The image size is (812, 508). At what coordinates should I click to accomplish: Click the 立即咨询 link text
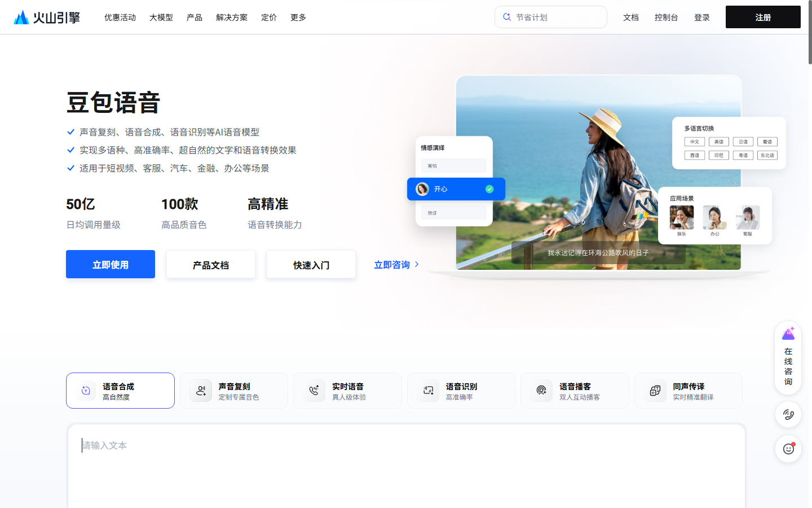[x=392, y=265]
